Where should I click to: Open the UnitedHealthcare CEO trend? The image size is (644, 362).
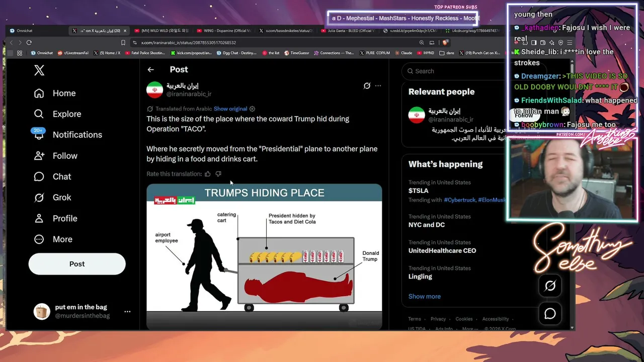[x=442, y=250]
